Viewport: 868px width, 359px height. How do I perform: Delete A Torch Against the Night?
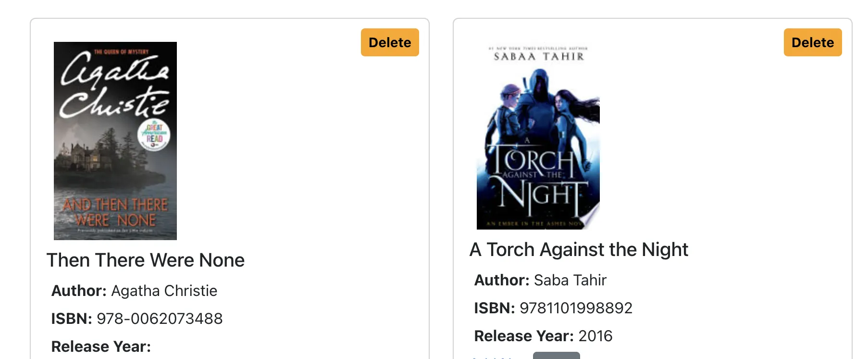click(813, 42)
